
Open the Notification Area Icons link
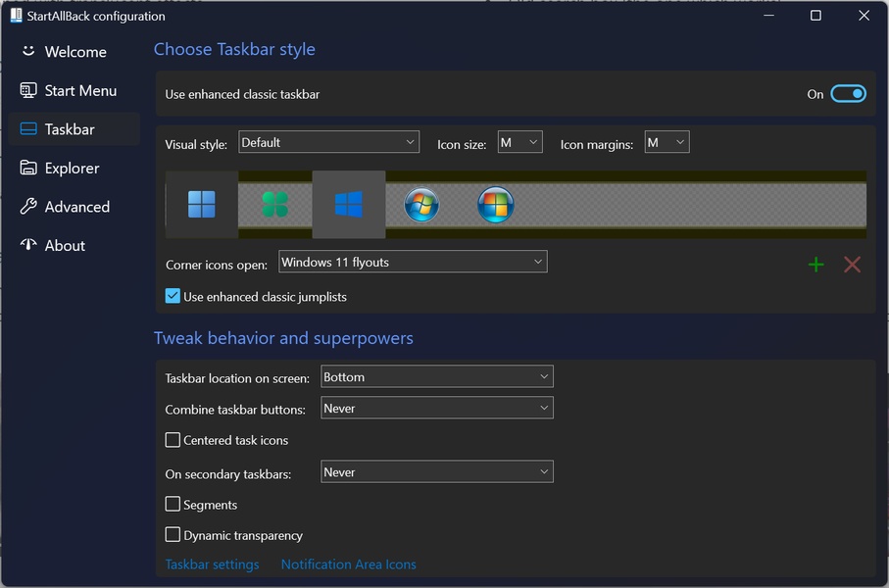pos(348,564)
